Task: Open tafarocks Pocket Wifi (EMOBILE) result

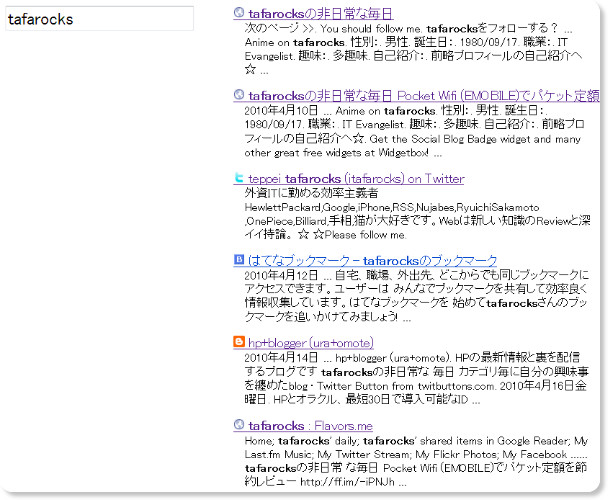Action: click(423, 95)
